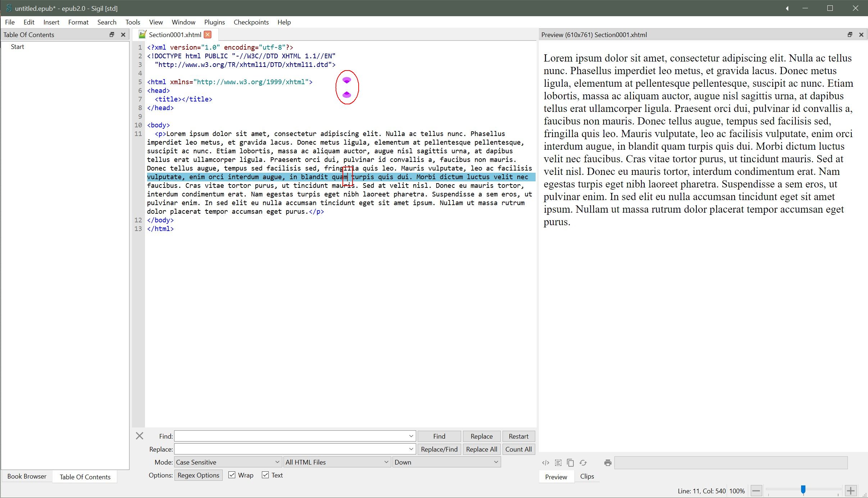This screenshot has width=868, height=498.
Task: Open the Find history dropdown arrow
Action: pos(411,436)
